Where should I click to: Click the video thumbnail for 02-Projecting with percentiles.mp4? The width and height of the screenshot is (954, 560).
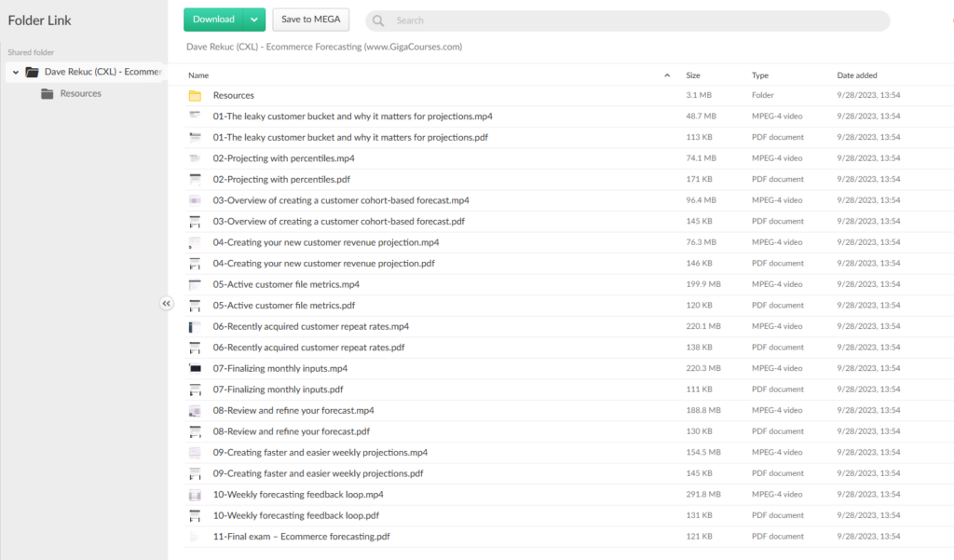(x=195, y=158)
